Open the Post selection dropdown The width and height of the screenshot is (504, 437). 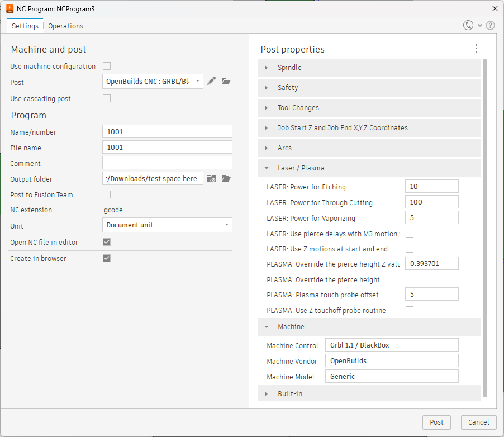tap(153, 82)
